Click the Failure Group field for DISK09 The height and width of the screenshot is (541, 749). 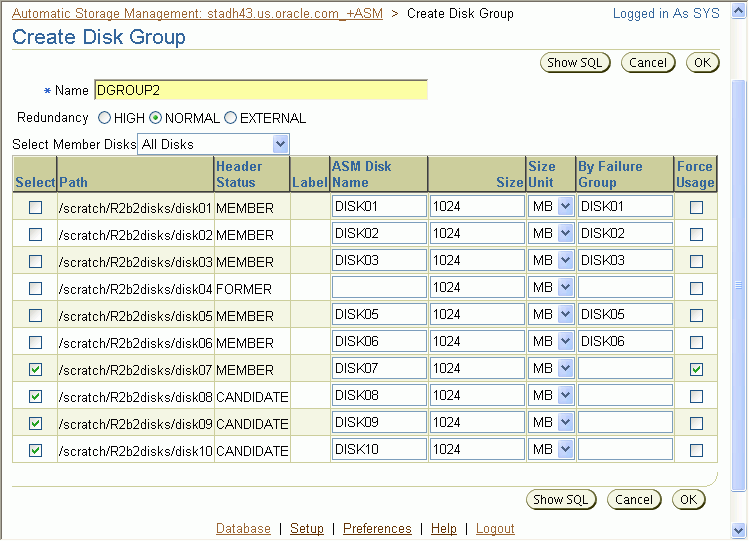(624, 423)
